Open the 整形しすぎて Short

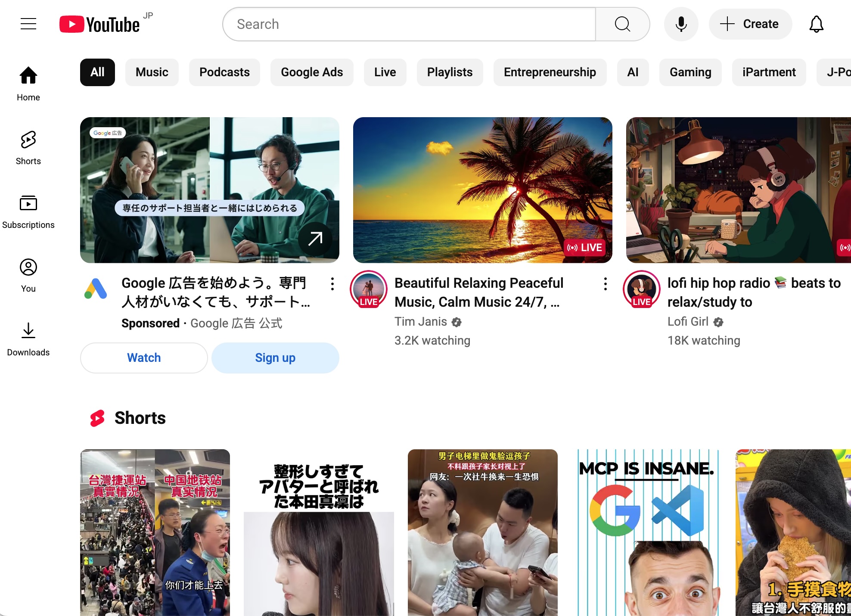pos(319,532)
